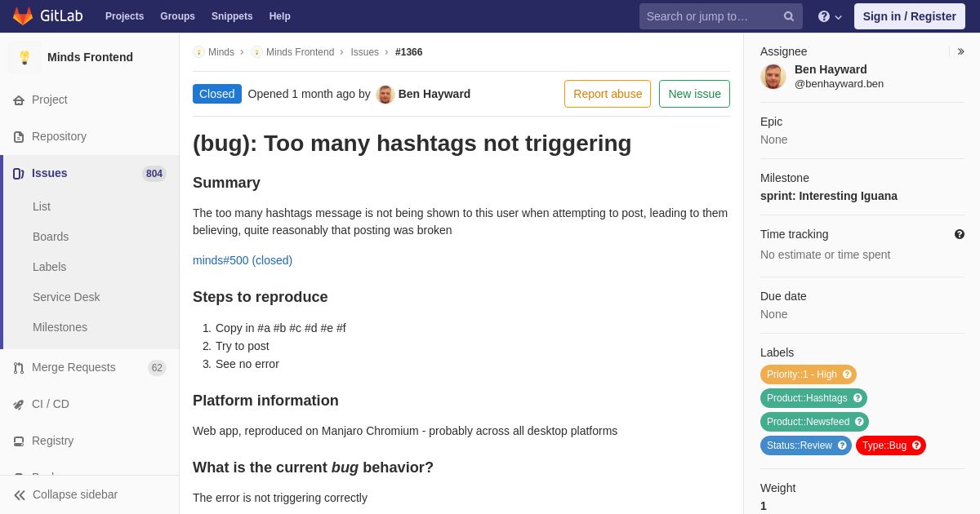Click the Collapse sidebar text
Viewport: 980px width, 514px height.
click(x=75, y=494)
